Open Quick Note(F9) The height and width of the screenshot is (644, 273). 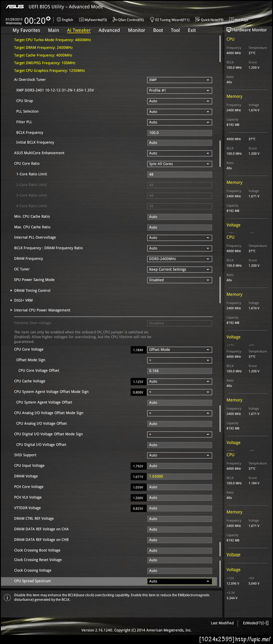(x=209, y=20)
